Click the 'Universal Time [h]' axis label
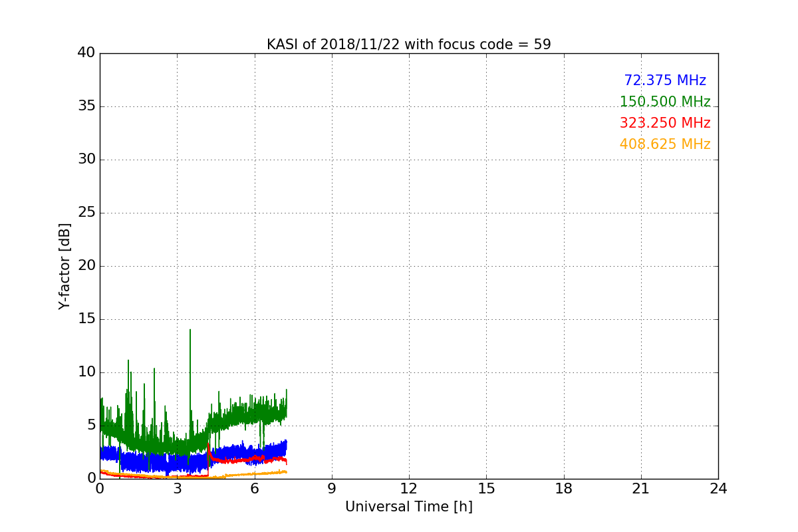Screen dimensions: 798x532 (x=408, y=507)
